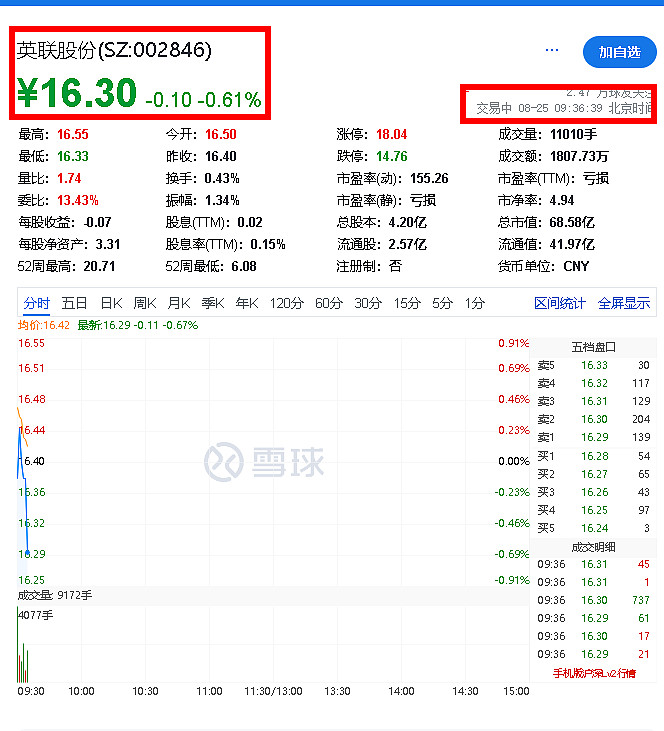Viewport: 664px width, 731px height.
Task: Click the trade row with volume 45
Action: tap(594, 564)
